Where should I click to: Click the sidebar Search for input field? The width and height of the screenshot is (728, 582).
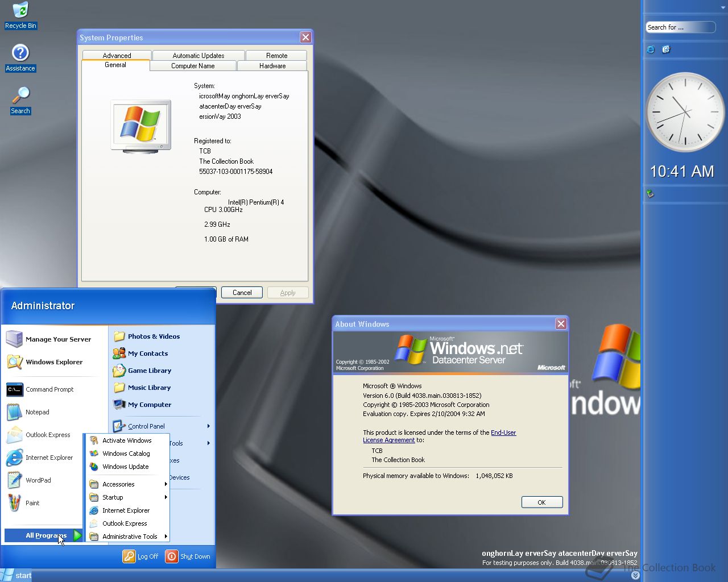680,27
